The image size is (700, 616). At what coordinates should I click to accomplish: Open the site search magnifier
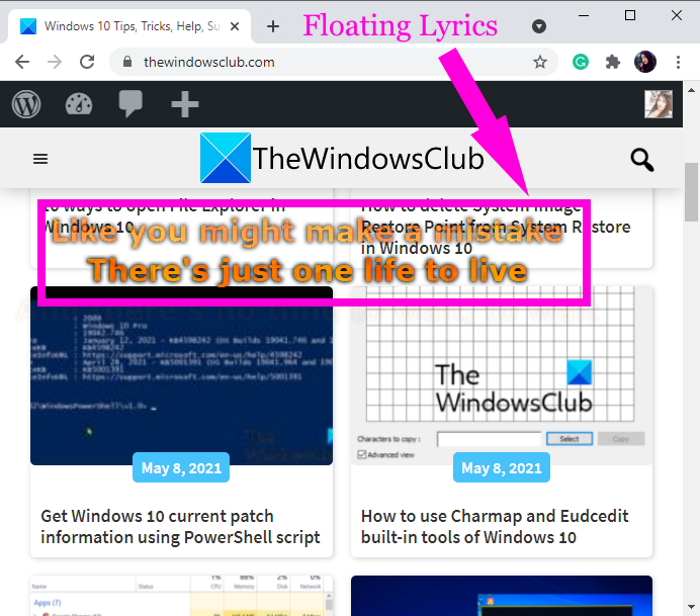642,159
